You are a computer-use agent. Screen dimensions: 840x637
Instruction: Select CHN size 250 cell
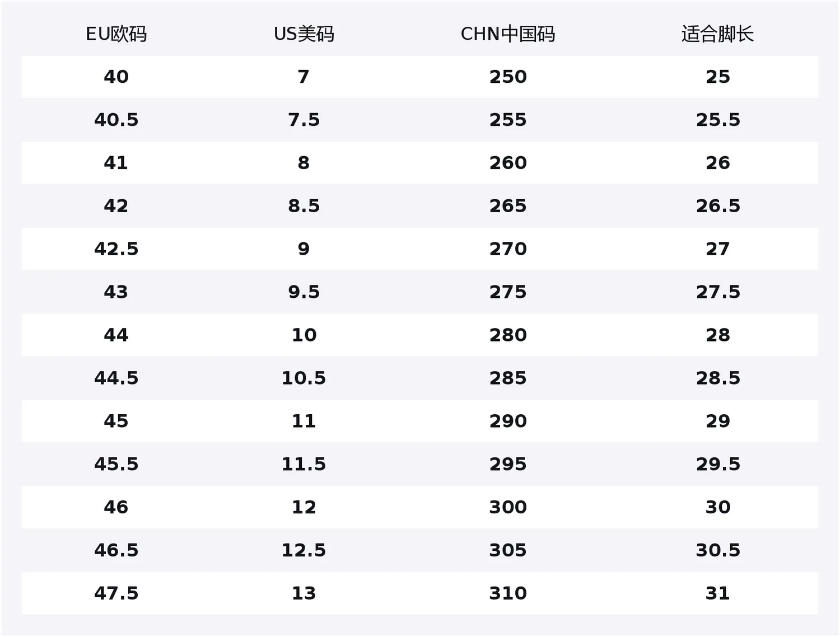[508, 77]
